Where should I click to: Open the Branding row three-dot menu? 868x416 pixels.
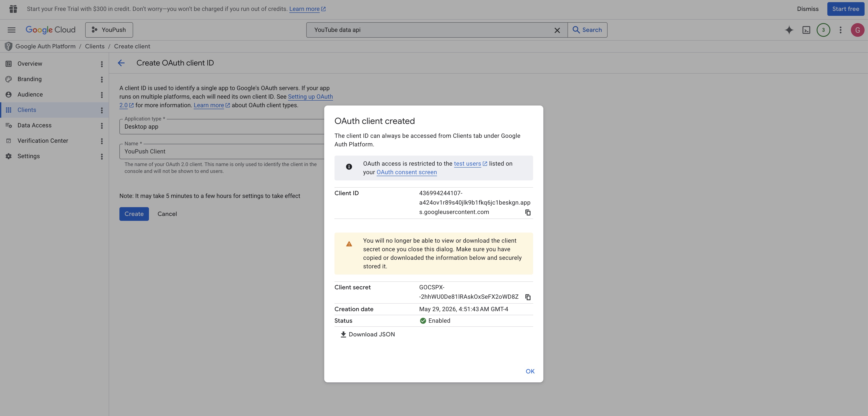click(x=101, y=79)
